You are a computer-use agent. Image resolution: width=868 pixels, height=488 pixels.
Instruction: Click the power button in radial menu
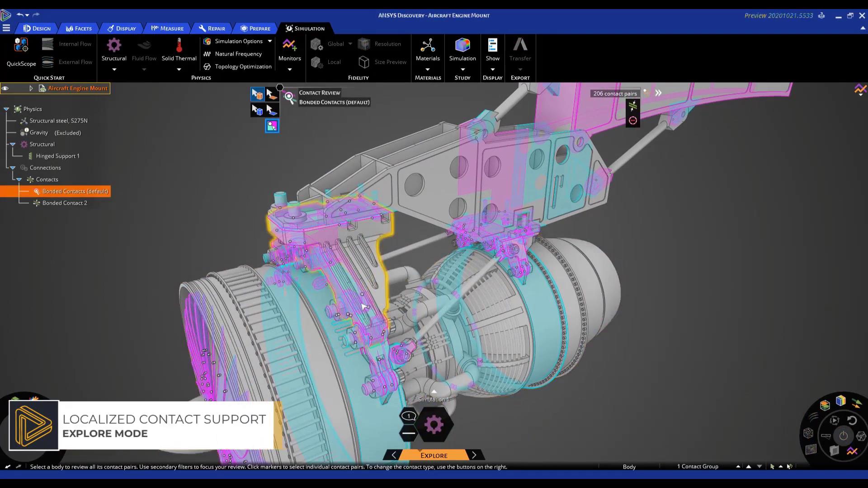(843, 436)
